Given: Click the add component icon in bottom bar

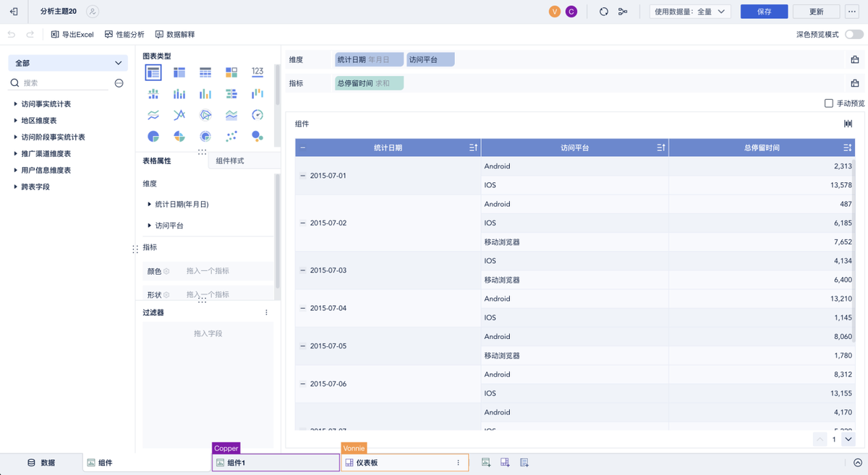Looking at the screenshot, I should (x=486, y=463).
